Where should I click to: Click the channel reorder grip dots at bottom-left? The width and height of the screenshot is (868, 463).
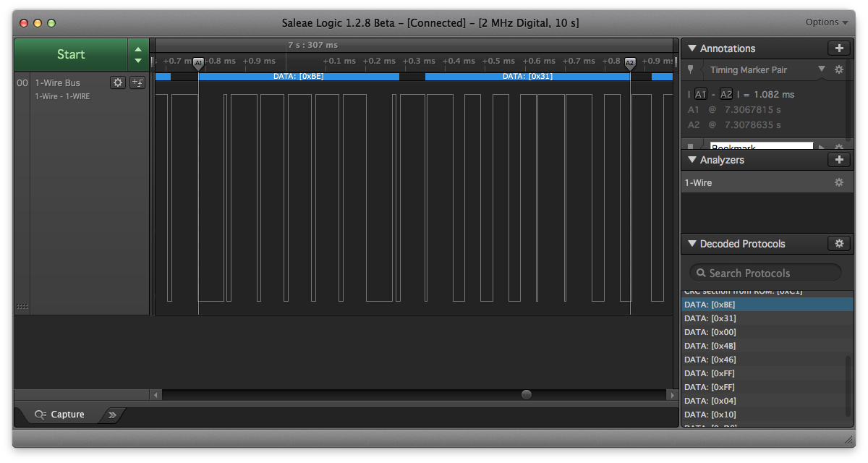click(x=22, y=307)
